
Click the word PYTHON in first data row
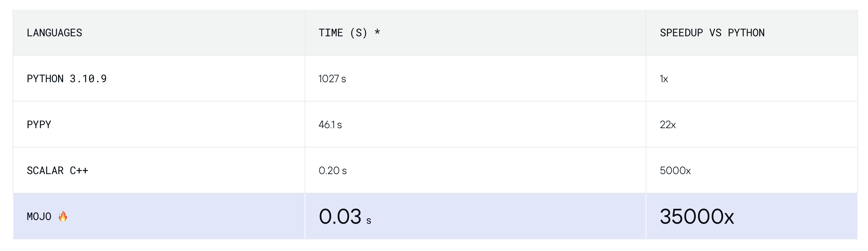[x=45, y=79]
